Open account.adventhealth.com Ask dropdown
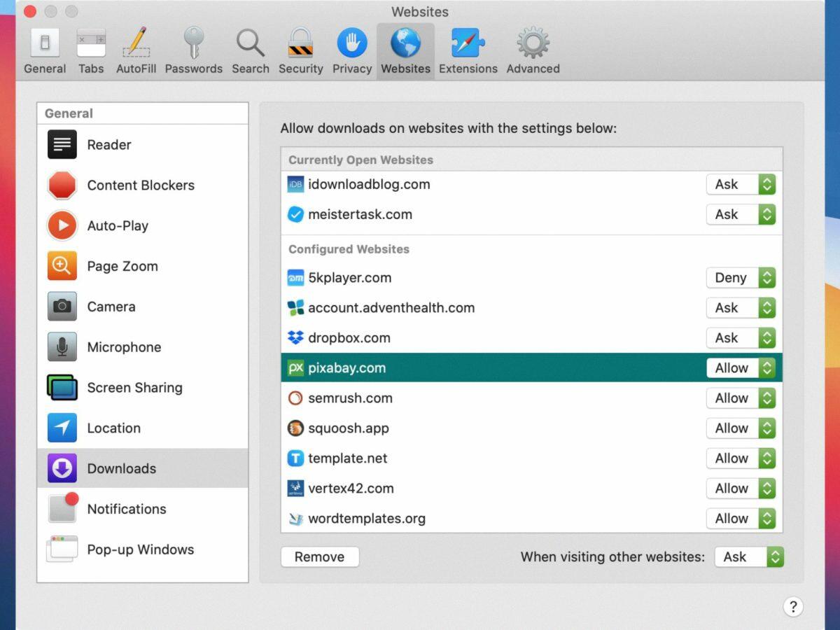Screen dimensions: 840x630 741,308
